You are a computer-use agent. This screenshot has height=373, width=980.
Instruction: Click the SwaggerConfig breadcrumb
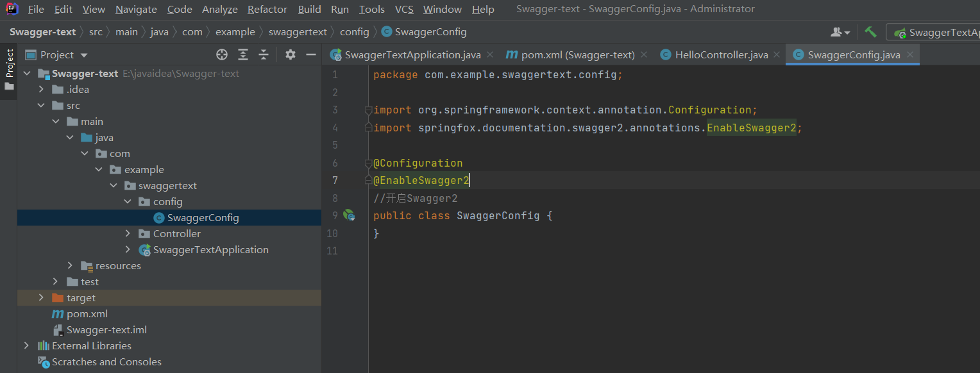click(424, 31)
